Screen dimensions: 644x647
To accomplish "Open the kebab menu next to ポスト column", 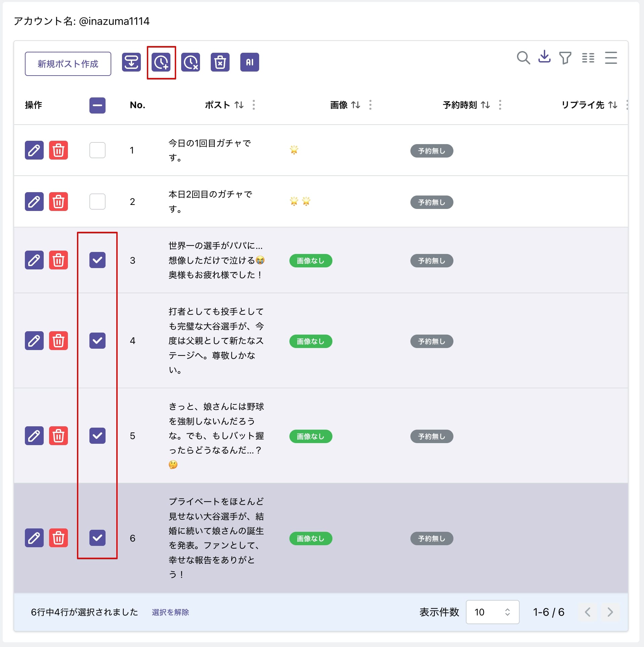I will tap(254, 105).
